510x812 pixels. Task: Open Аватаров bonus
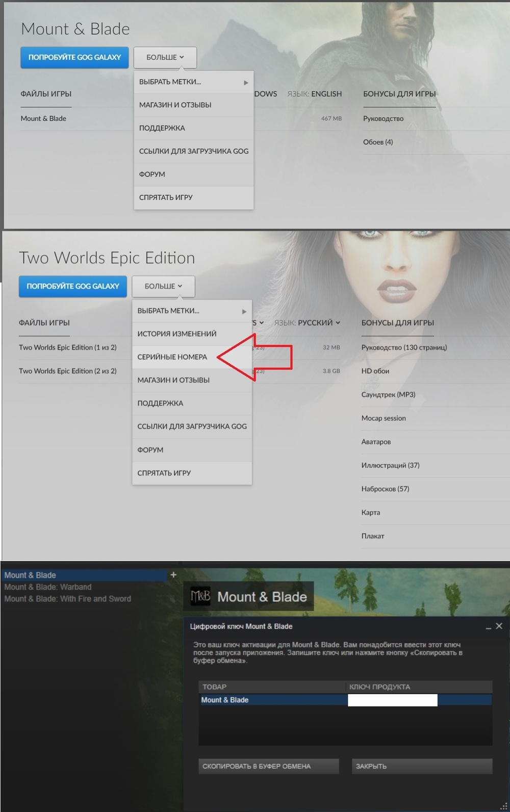point(376,442)
